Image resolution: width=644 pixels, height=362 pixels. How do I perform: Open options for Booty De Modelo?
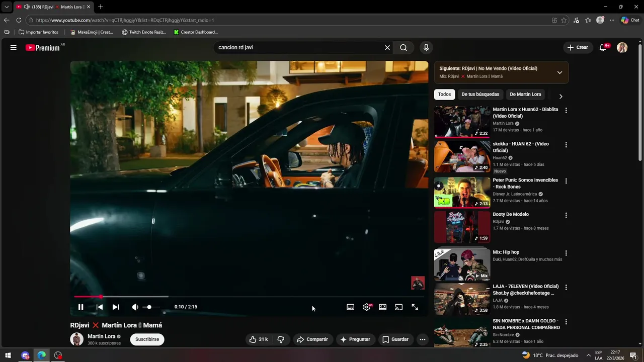566,215
